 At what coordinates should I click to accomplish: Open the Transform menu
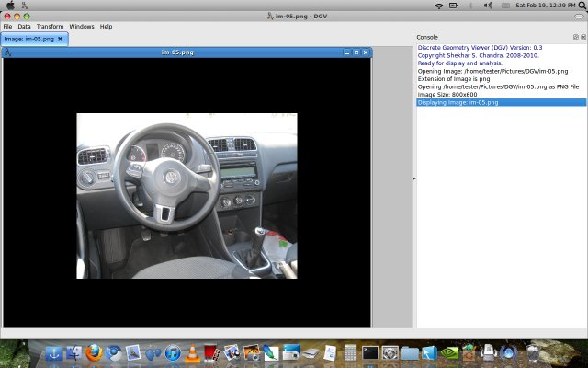click(x=50, y=27)
